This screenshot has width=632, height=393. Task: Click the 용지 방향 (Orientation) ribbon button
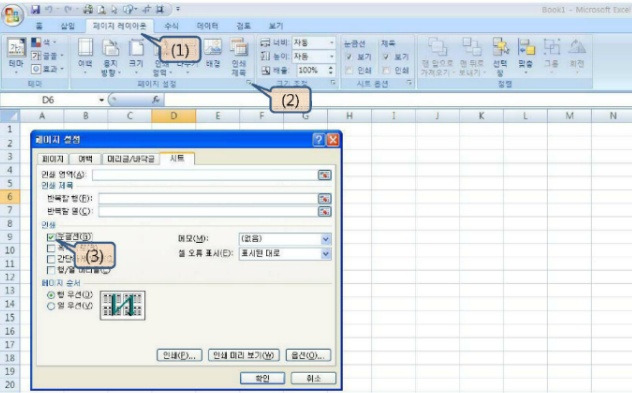[110, 56]
